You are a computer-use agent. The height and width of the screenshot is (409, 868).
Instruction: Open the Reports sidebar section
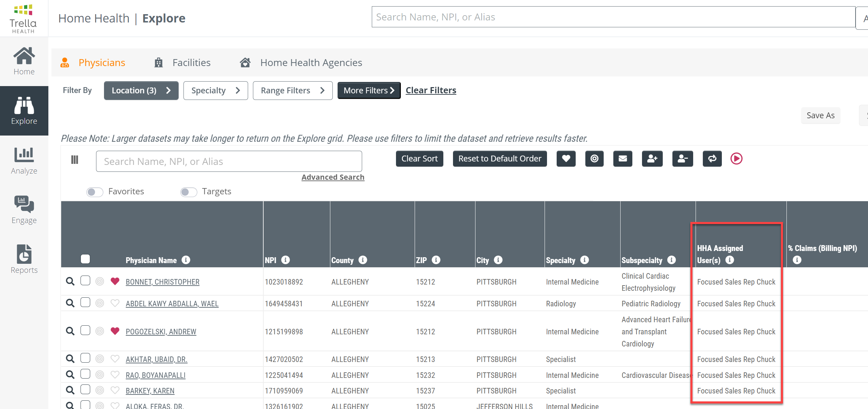(x=24, y=260)
